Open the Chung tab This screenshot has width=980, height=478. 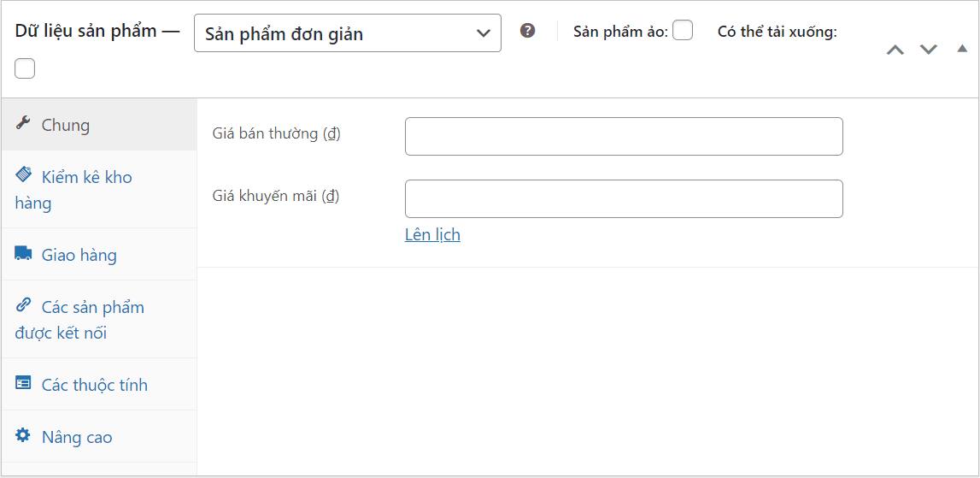point(99,125)
